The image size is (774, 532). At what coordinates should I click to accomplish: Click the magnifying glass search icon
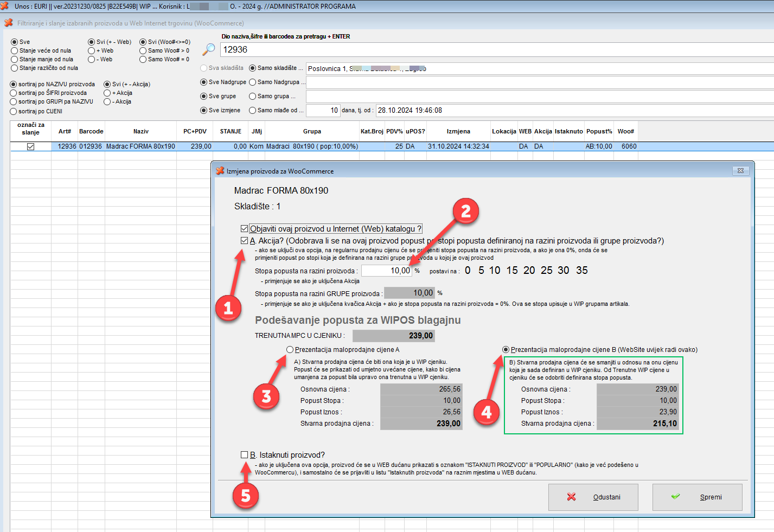pos(208,49)
